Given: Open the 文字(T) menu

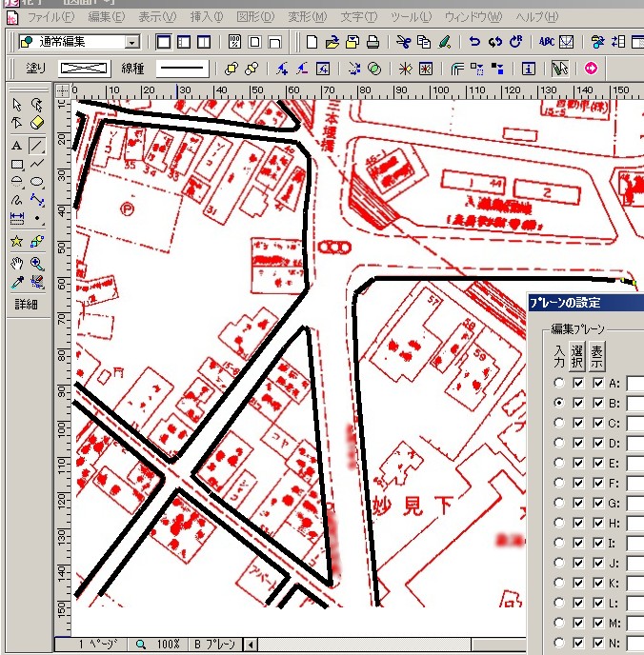Looking at the screenshot, I should coord(358,17).
